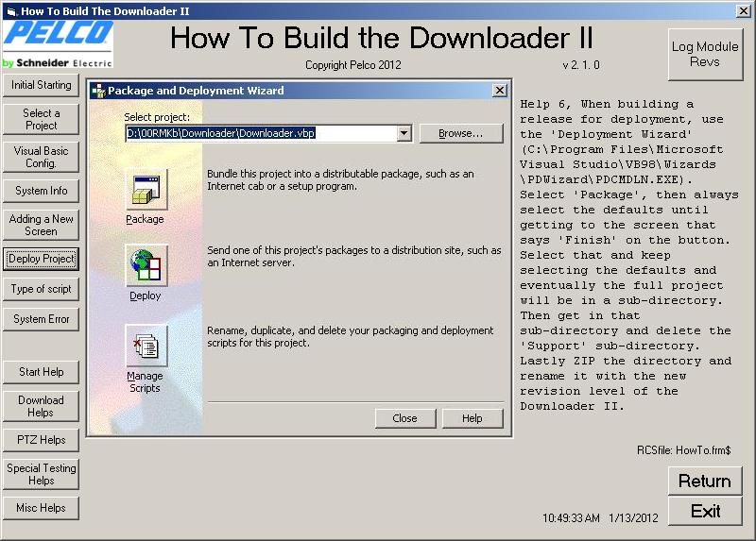The width and height of the screenshot is (756, 541).
Task: Click the 'Deploy' label under the globe icon
Action: click(x=146, y=296)
